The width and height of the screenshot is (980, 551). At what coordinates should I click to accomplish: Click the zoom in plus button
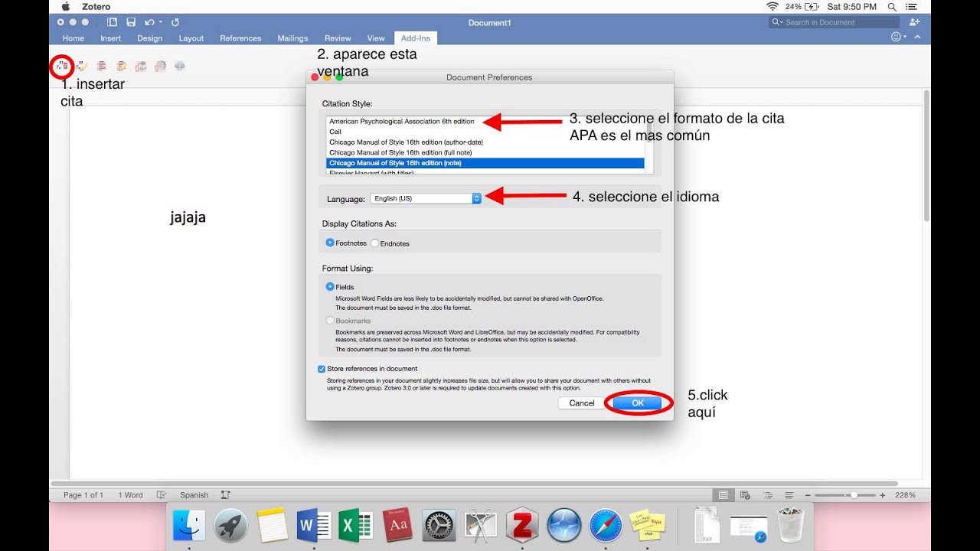tap(883, 495)
